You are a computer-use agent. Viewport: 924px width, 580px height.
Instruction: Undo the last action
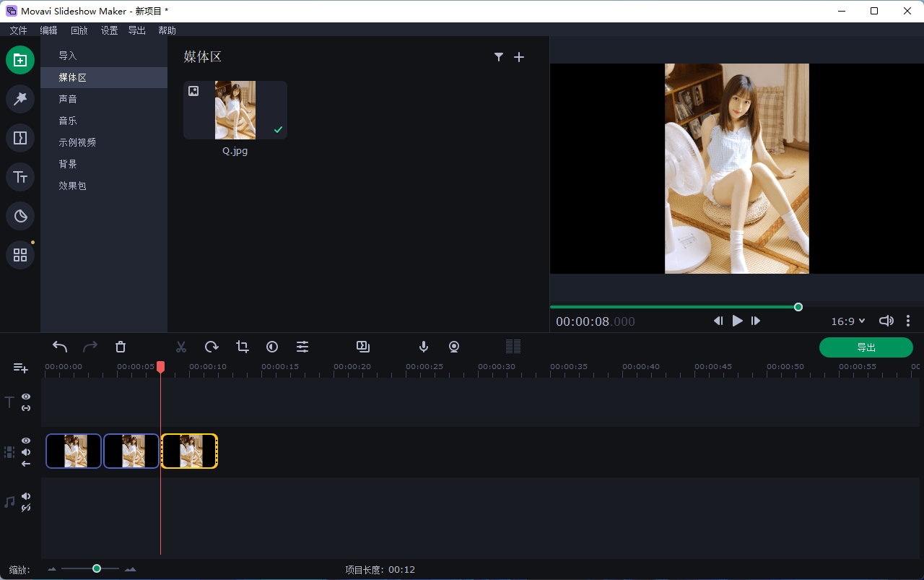(60, 347)
